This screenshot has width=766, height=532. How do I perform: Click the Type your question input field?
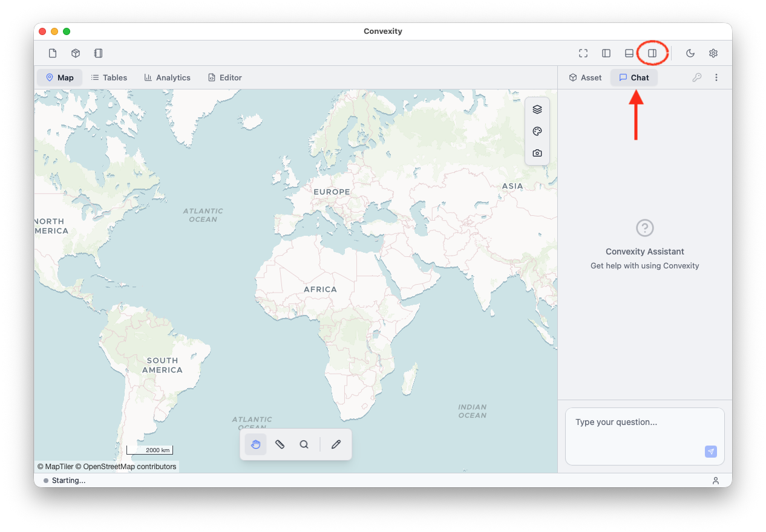[635, 429]
